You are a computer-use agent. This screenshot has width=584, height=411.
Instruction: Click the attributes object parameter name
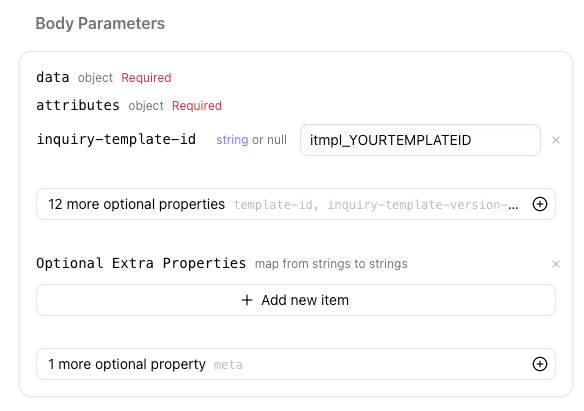(x=78, y=105)
